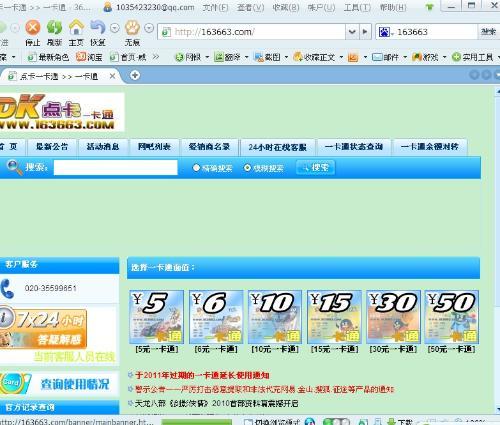500x425 pixels.
Task: Open the 邮件 mail toolbar item
Action: pos(385,57)
